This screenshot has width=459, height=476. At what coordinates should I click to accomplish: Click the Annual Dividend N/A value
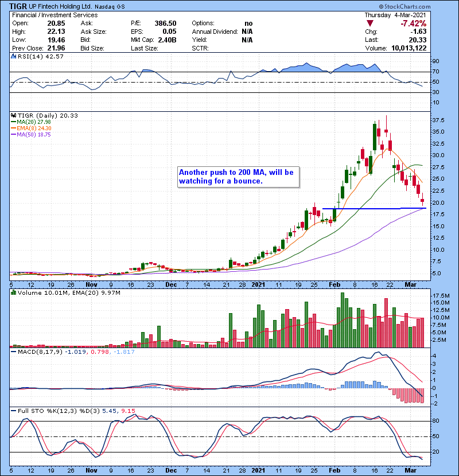point(247,32)
